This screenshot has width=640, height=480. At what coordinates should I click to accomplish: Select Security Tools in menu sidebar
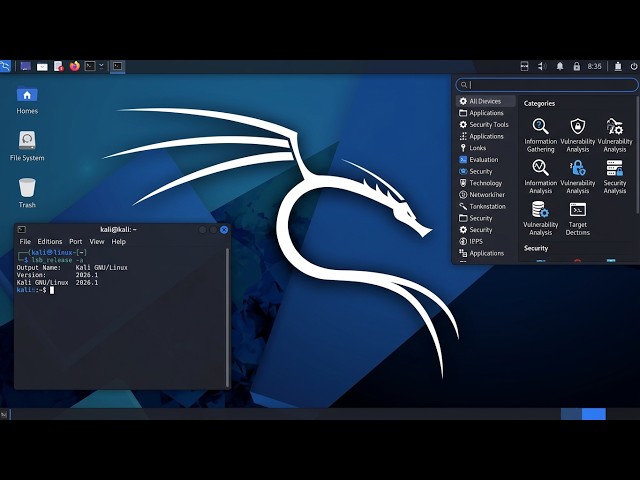tap(484, 124)
